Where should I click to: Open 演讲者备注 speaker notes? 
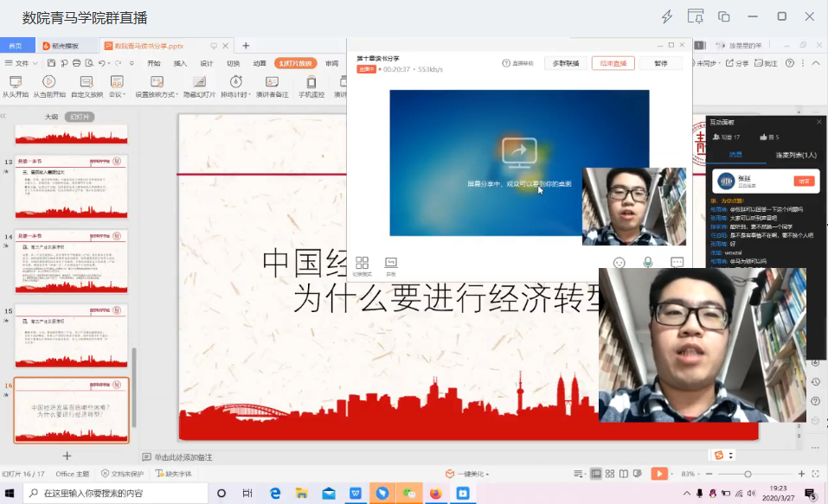click(272, 81)
